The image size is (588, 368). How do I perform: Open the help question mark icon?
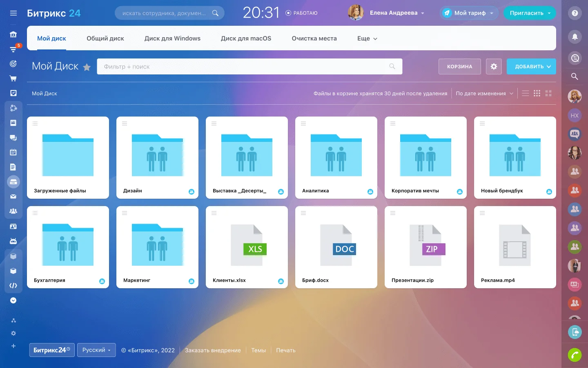[x=575, y=13]
